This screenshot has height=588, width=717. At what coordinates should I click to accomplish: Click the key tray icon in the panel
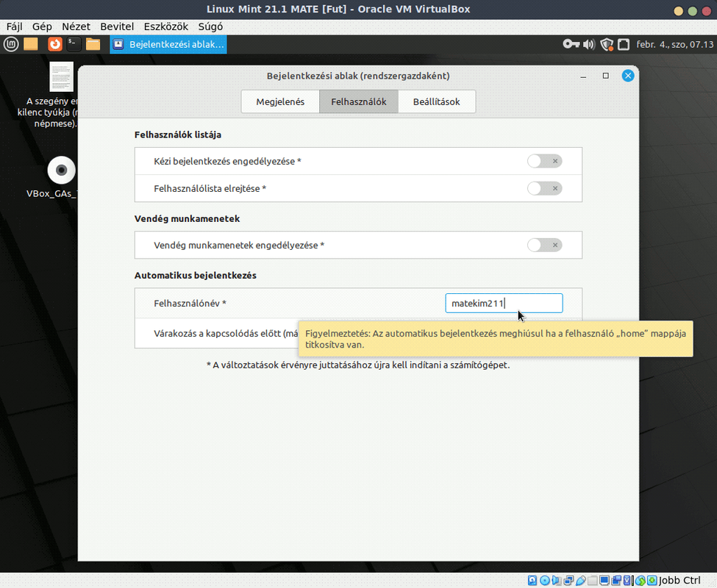571,44
